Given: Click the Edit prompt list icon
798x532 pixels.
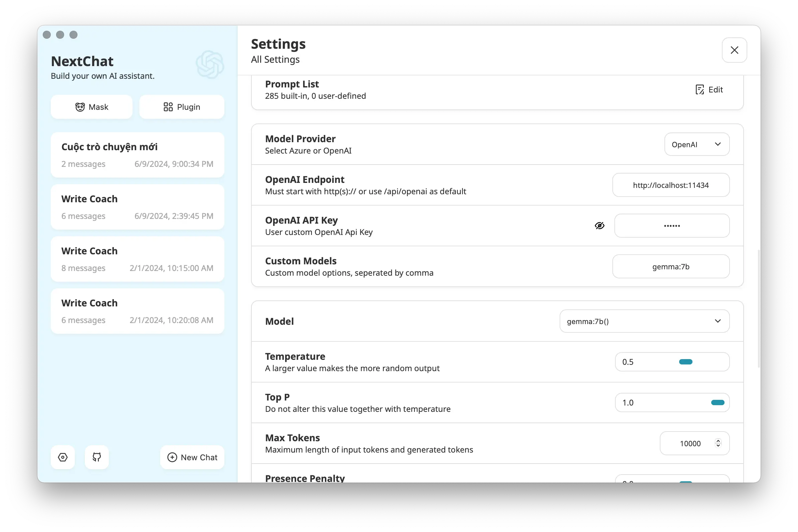Looking at the screenshot, I should (700, 89).
